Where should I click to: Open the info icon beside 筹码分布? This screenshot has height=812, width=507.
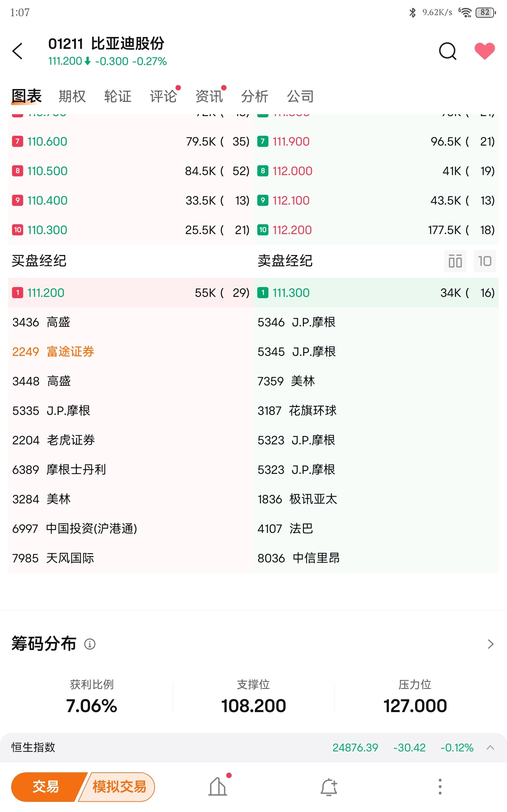tap(90, 644)
